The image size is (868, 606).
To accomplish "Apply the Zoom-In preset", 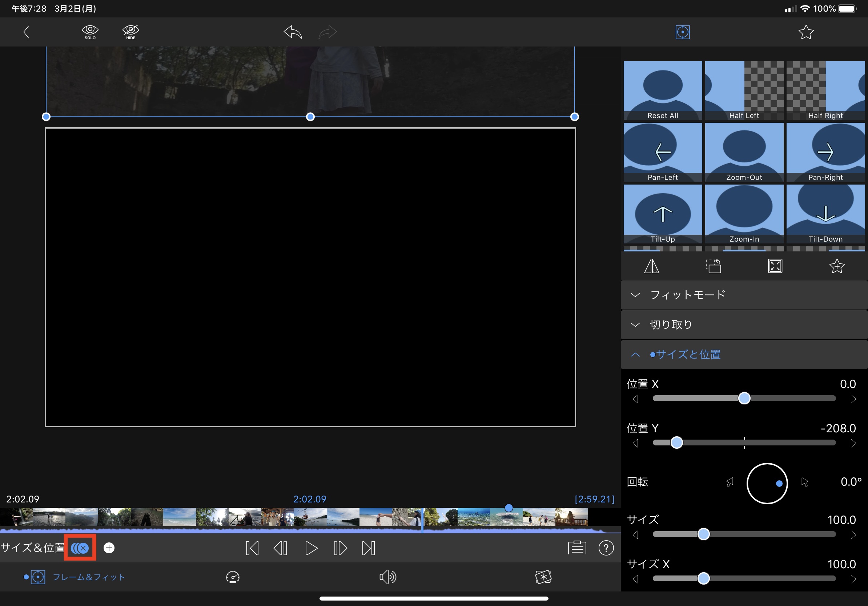I will coord(744,214).
